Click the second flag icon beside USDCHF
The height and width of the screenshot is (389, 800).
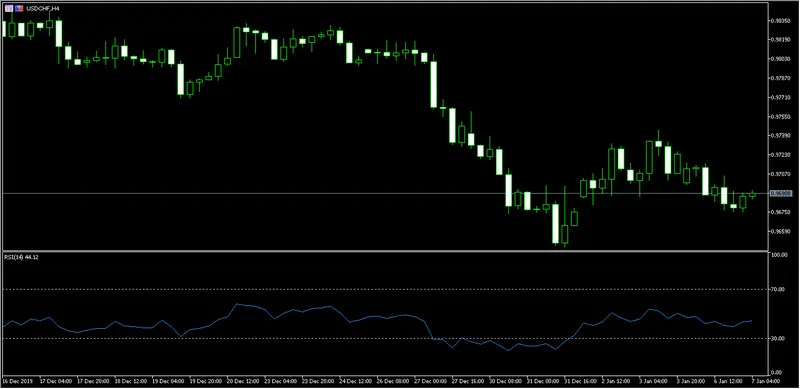click(x=18, y=9)
